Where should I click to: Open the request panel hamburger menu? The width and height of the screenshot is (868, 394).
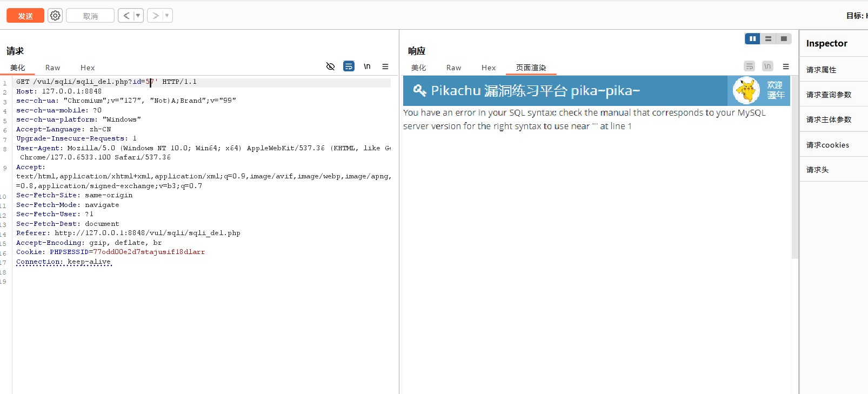[x=385, y=66]
